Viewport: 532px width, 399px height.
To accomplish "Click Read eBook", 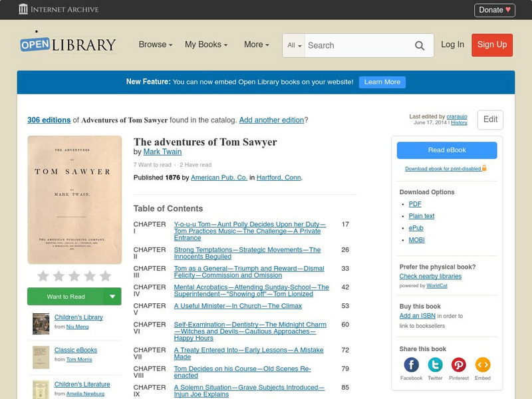I will click(x=446, y=150).
